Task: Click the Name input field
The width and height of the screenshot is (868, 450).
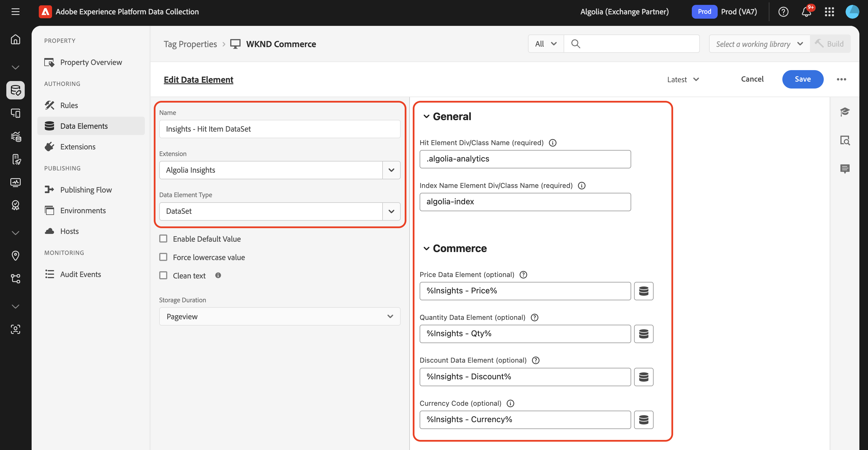Action: pos(280,129)
